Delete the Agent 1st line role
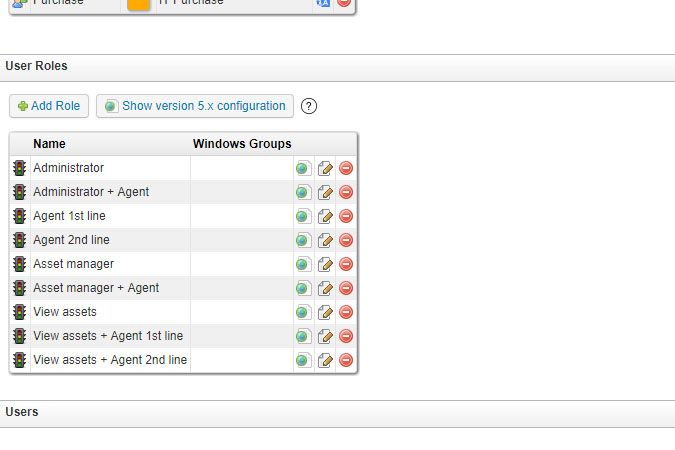 coord(346,216)
